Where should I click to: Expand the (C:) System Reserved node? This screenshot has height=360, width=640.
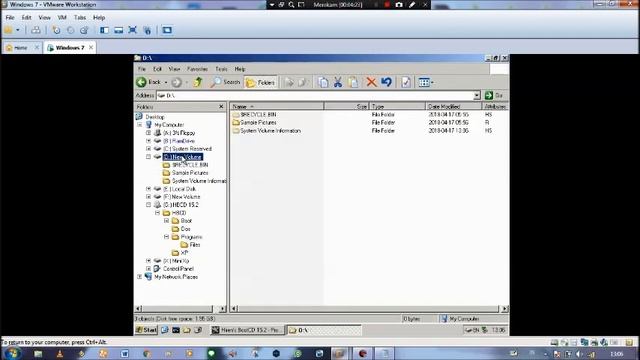click(149, 149)
